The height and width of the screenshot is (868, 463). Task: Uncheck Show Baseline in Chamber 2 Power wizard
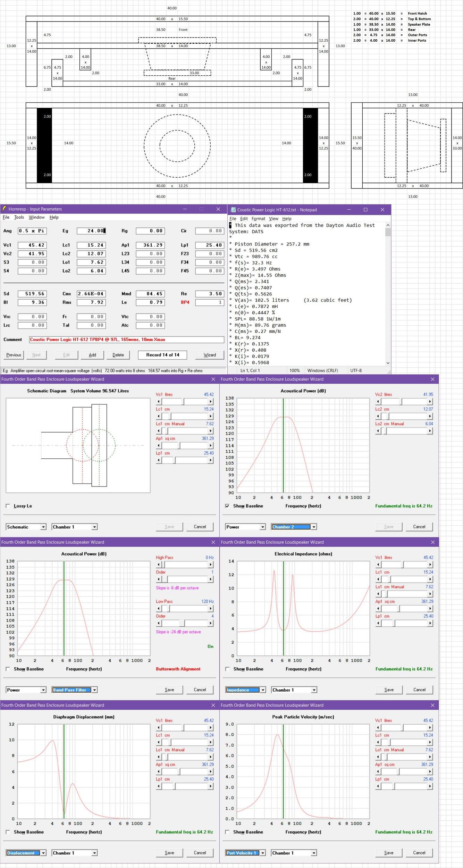pyautogui.click(x=227, y=506)
